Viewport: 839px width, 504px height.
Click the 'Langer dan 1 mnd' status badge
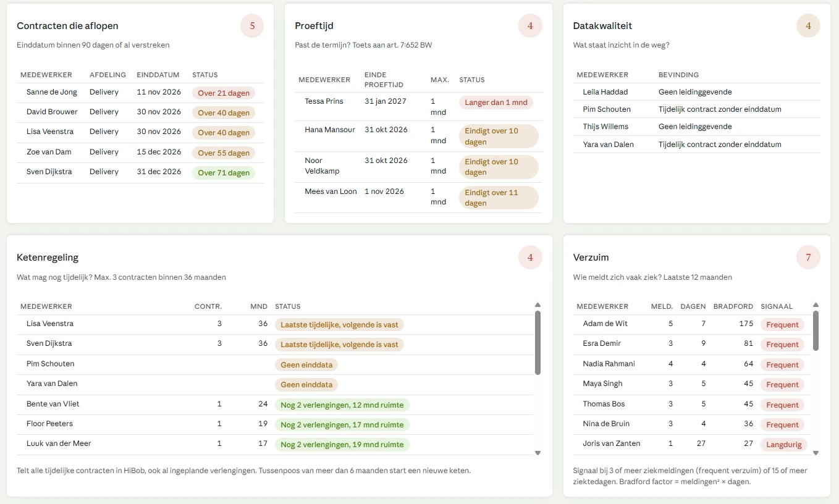(x=496, y=103)
